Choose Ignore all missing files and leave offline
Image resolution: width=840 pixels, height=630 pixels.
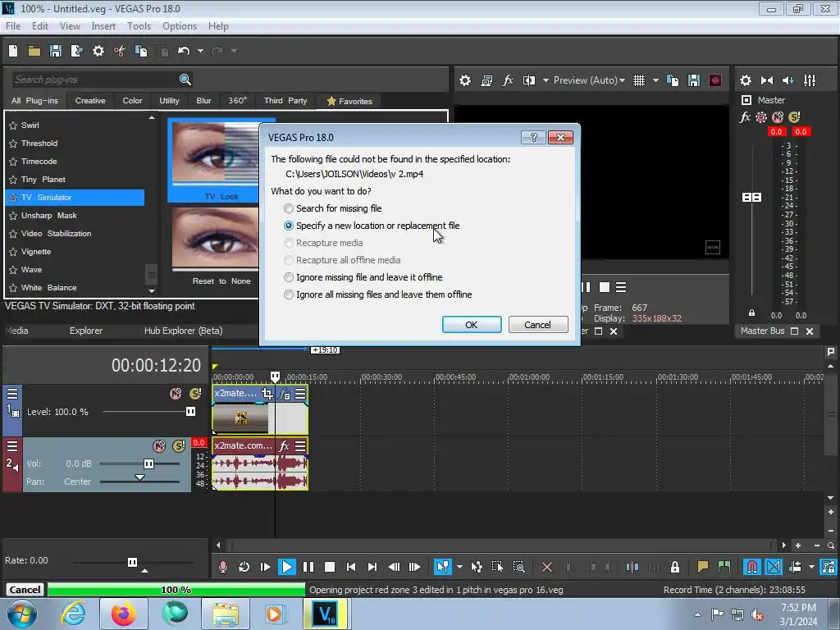tap(377, 294)
